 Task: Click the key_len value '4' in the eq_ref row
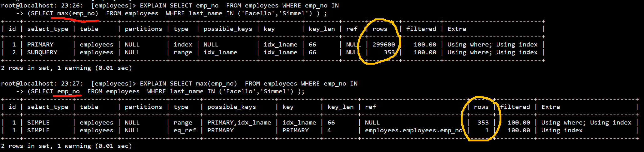coord(329,130)
